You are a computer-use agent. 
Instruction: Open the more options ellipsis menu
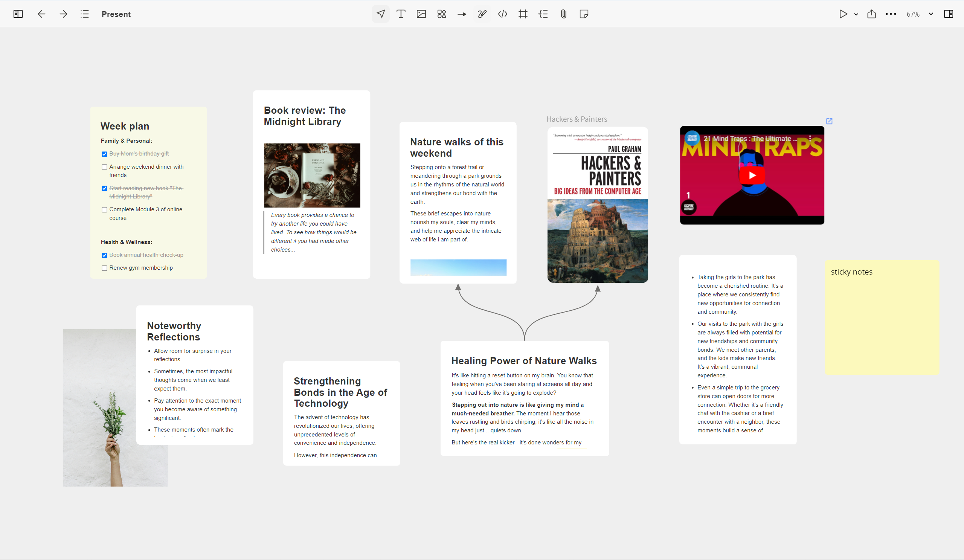pos(891,14)
